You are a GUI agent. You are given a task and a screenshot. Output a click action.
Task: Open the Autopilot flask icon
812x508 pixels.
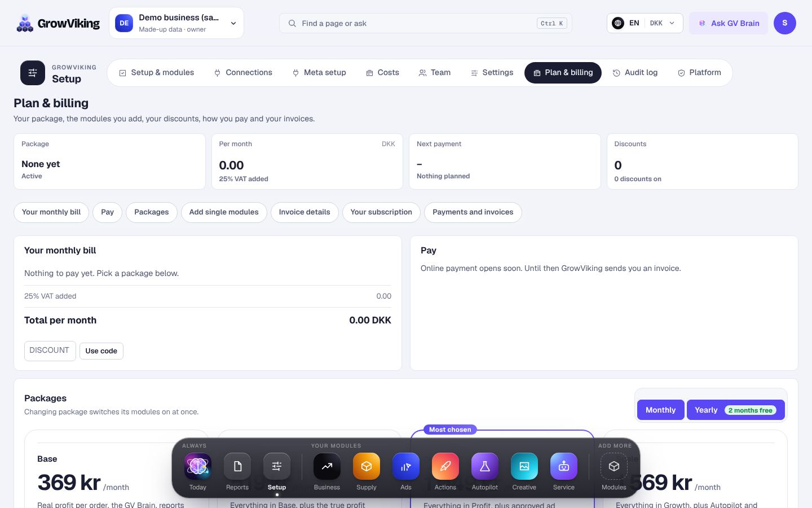(x=485, y=466)
